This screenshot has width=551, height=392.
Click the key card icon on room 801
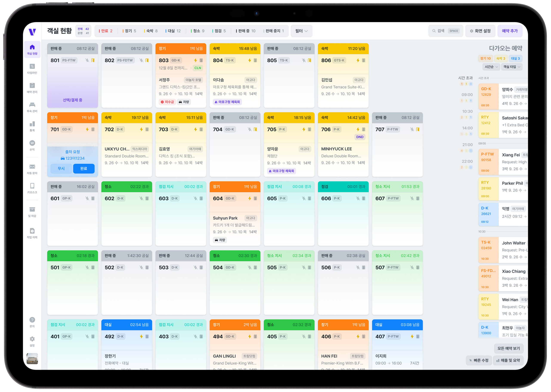(x=93, y=60)
